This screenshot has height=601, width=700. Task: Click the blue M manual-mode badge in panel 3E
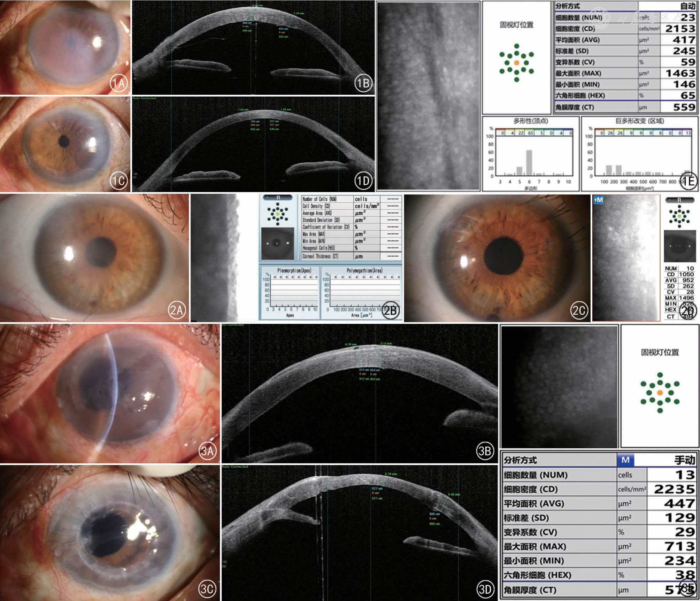[x=625, y=460]
